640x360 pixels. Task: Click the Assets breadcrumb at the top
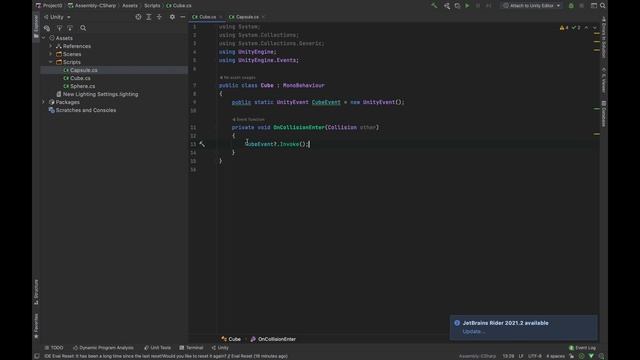point(130,6)
